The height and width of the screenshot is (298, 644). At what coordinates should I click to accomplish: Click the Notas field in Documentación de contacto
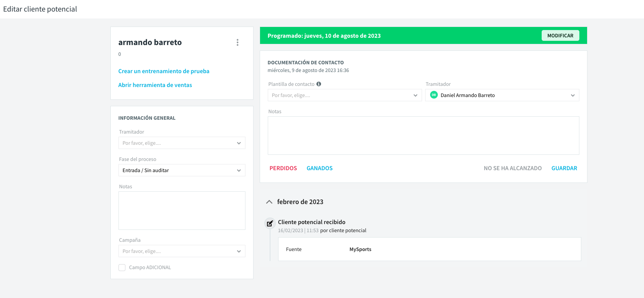click(423, 136)
